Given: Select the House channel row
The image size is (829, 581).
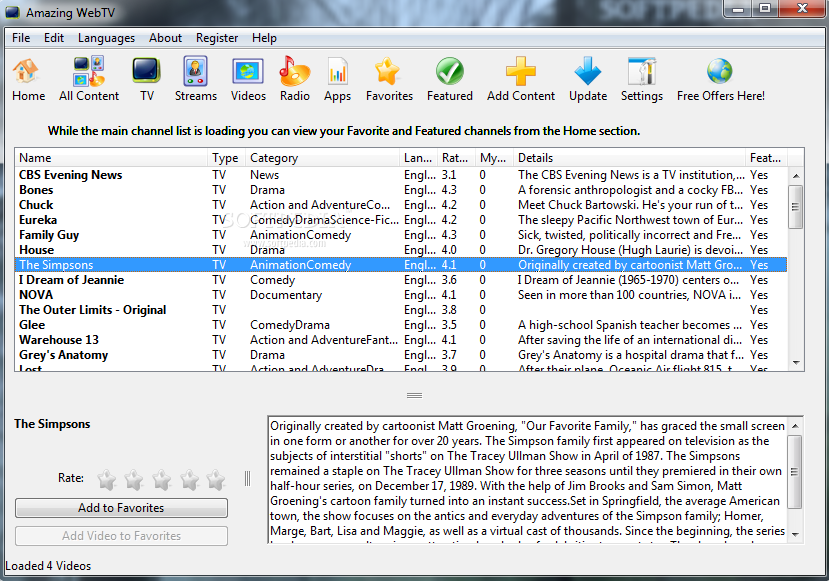Looking at the screenshot, I should 401,250.
